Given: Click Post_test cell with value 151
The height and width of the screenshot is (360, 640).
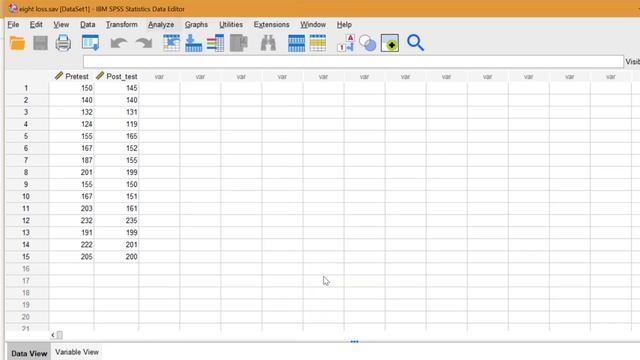Looking at the screenshot, I should (116, 196).
